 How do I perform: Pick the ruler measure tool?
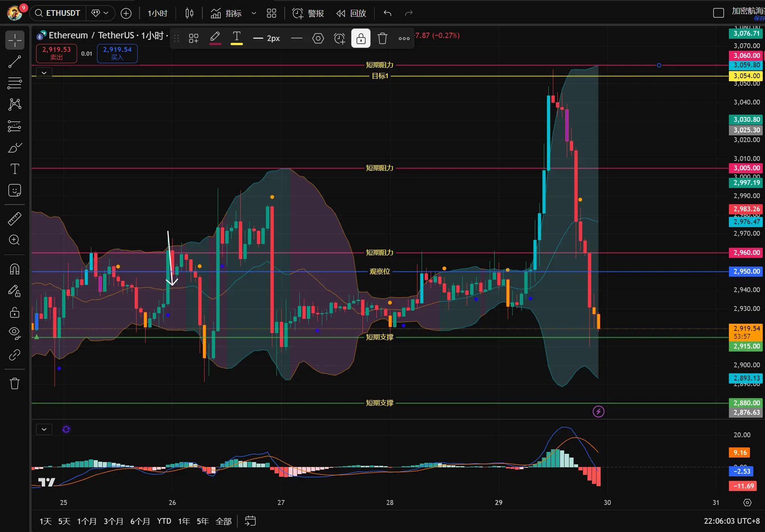tap(15, 218)
